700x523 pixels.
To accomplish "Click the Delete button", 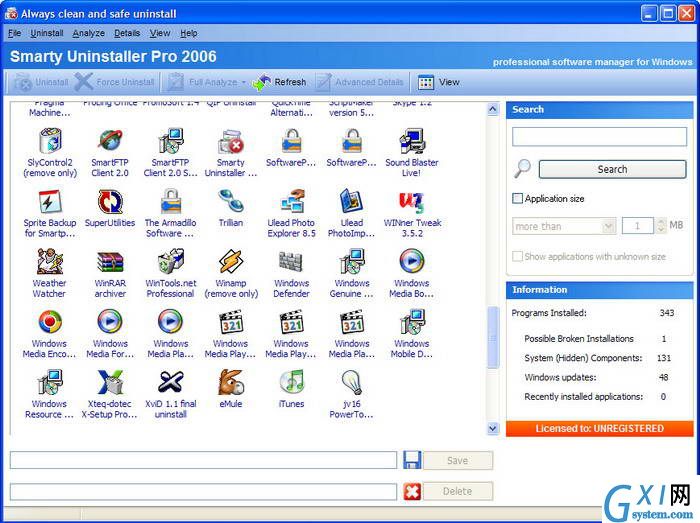I will pyautogui.click(x=458, y=491).
